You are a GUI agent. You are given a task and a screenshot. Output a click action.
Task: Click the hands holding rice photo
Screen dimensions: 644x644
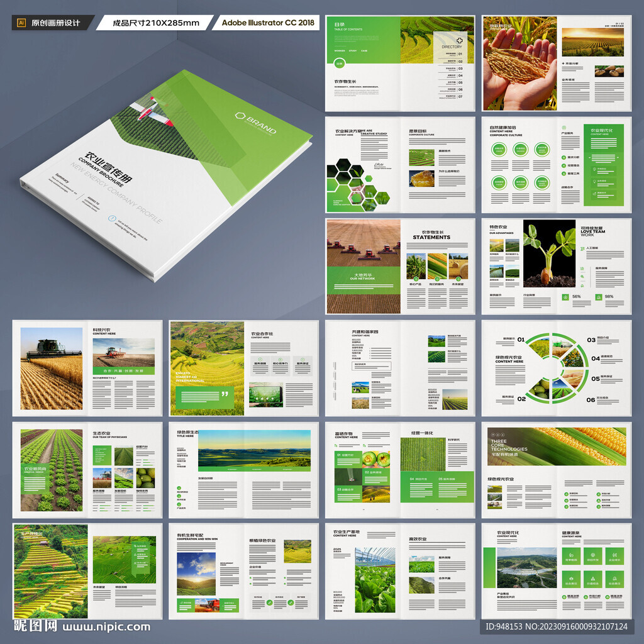click(x=519, y=64)
